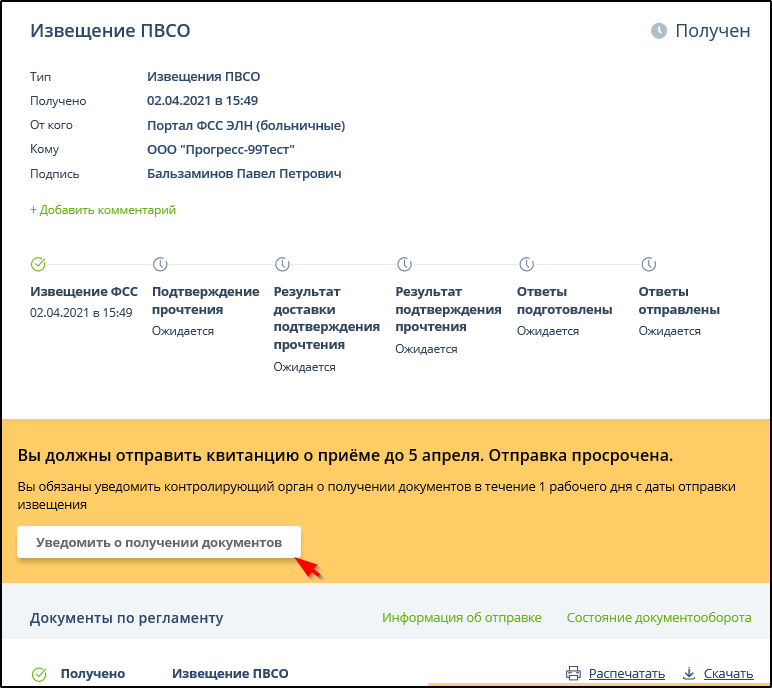This screenshot has height=688, width=772.
Task: Click the printer icon next to Распечатать
Action: coord(573,674)
